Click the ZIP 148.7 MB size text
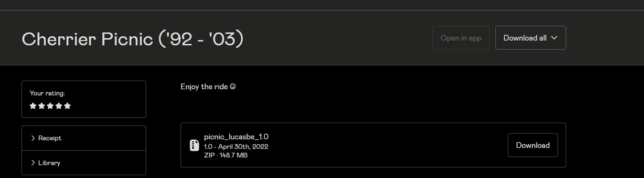Image resolution: width=644 pixels, height=178 pixels. [x=225, y=155]
